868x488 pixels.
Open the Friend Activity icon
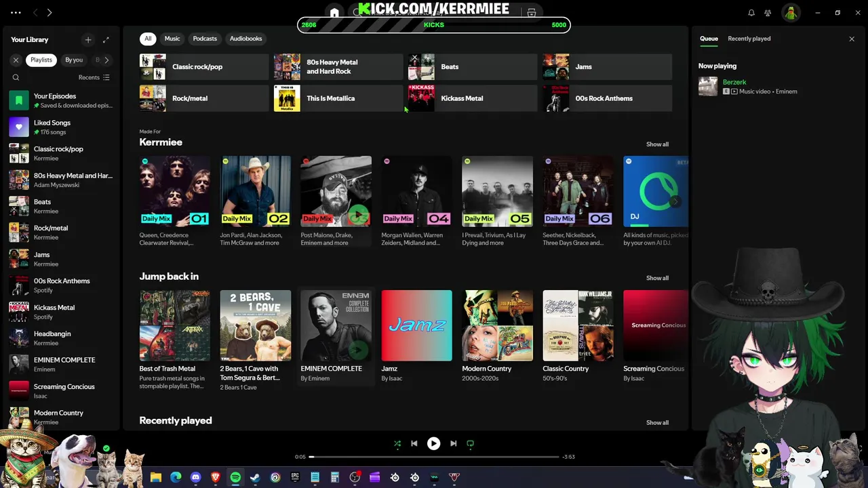point(768,12)
